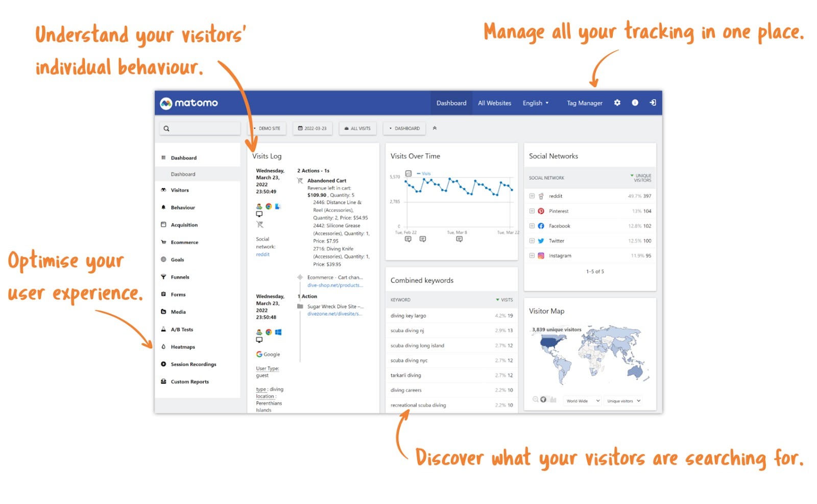Open the English language dropdown
The width and height of the screenshot is (817, 504).
click(x=536, y=103)
